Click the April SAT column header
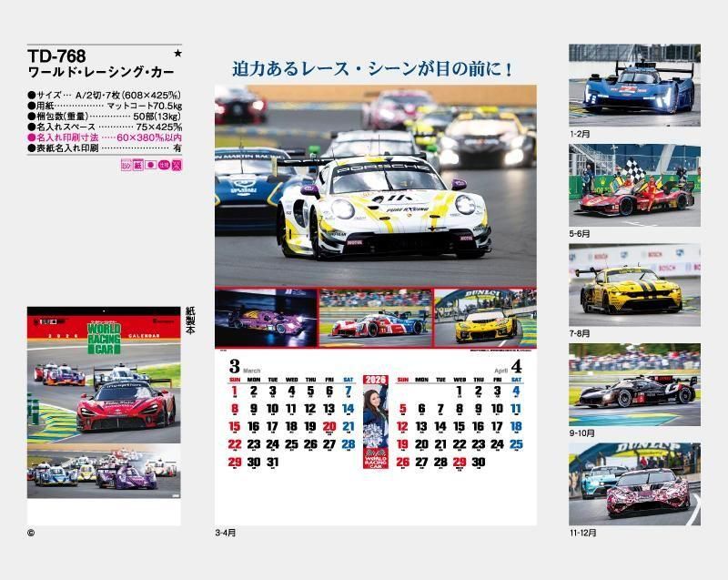 (x=516, y=380)
